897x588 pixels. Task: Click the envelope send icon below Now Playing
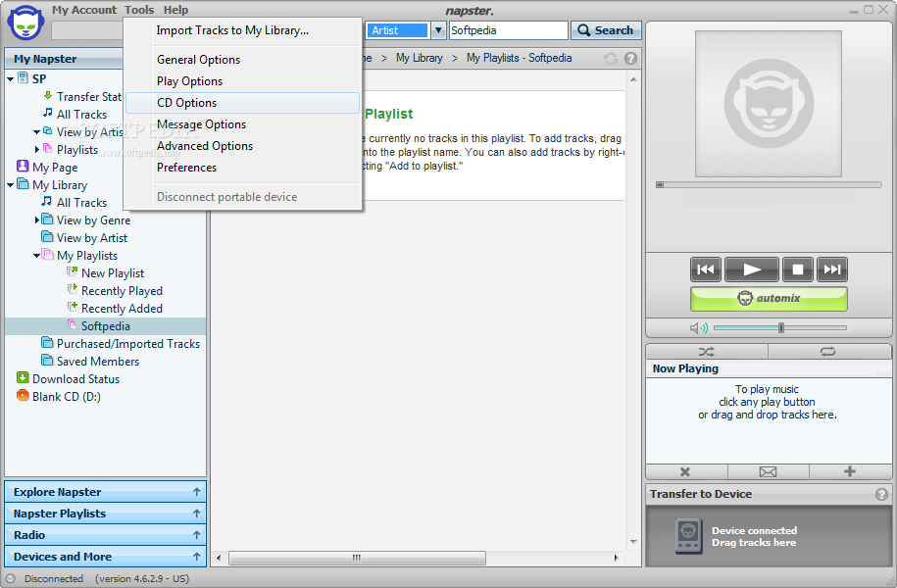(768, 472)
